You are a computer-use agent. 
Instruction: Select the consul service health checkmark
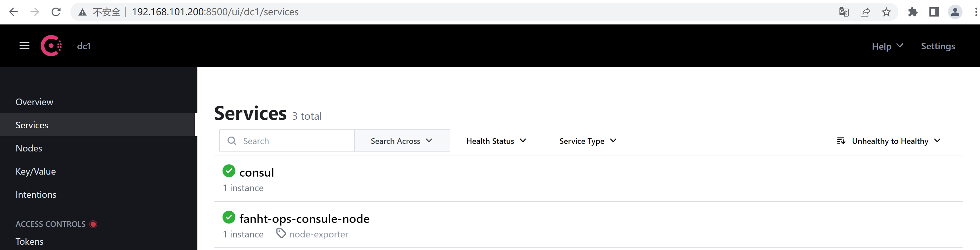[x=229, y=171]
